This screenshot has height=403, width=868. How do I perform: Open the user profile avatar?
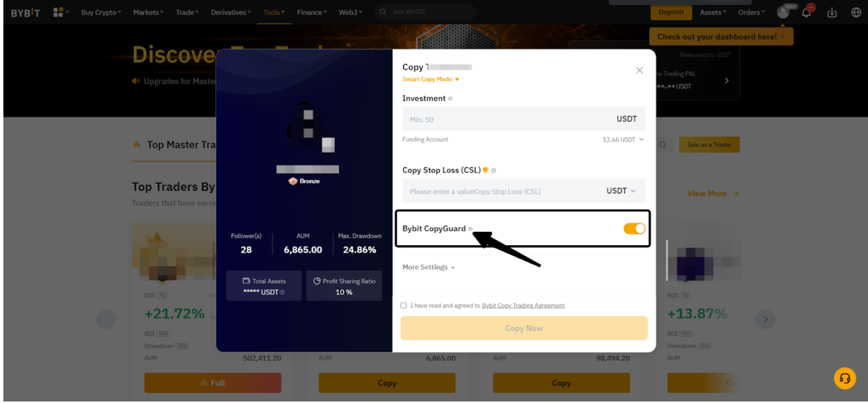pyautogui.click(x=783, y=12)
